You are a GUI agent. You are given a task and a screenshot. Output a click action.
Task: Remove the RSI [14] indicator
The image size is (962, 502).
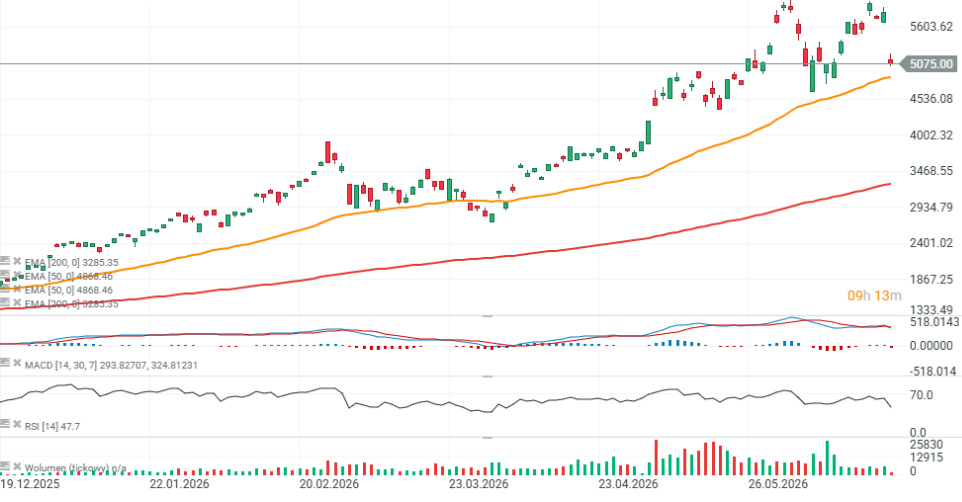coord(17,425)
